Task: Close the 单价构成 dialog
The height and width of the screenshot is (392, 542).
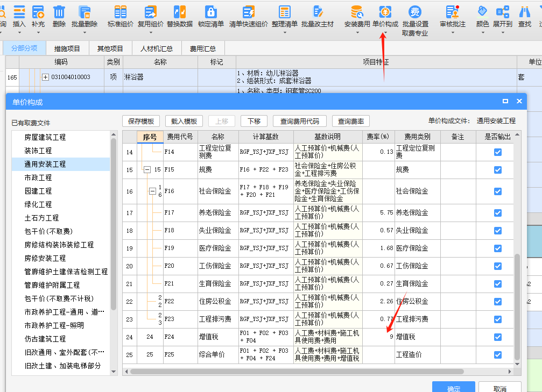Action: (519, 101)
